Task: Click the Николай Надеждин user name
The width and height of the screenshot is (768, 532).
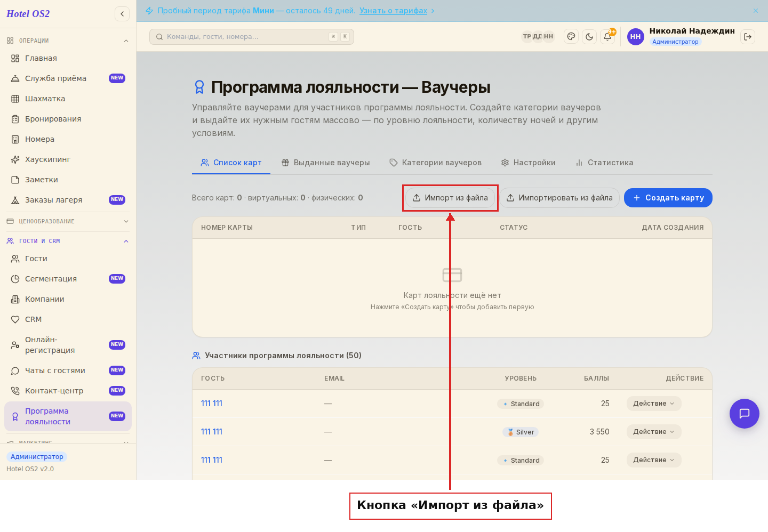Action: (692, 31)
